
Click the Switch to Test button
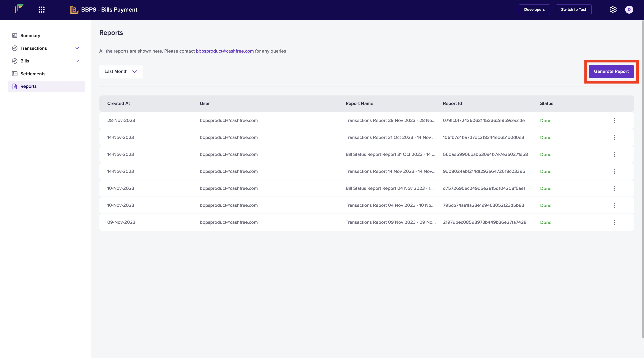573,10
